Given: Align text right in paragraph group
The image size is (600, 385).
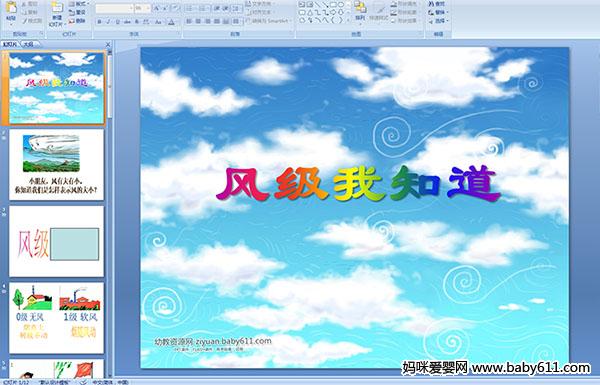Looking at the screenshot, I should [207, 21].
